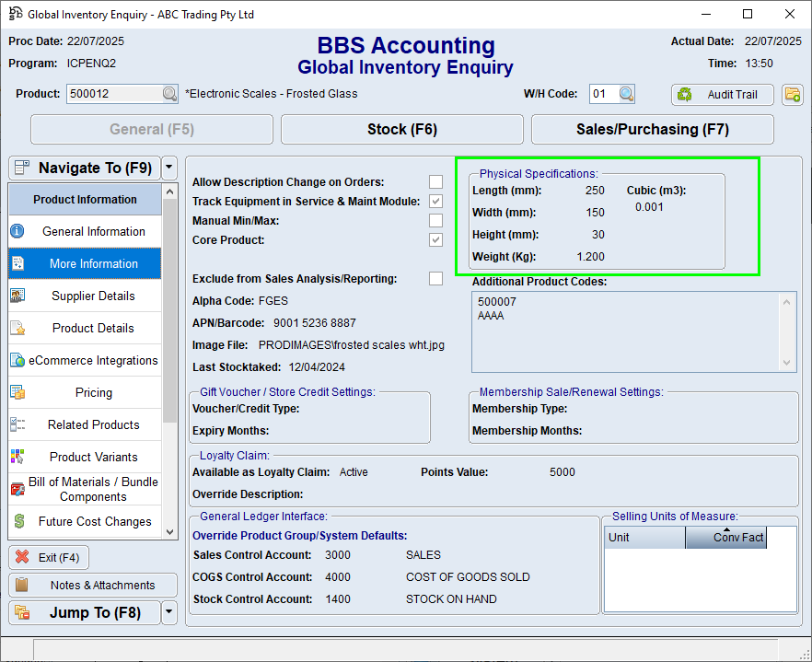
Task: Click the Supplier Details sidebar icon
Action: (17, 296)
